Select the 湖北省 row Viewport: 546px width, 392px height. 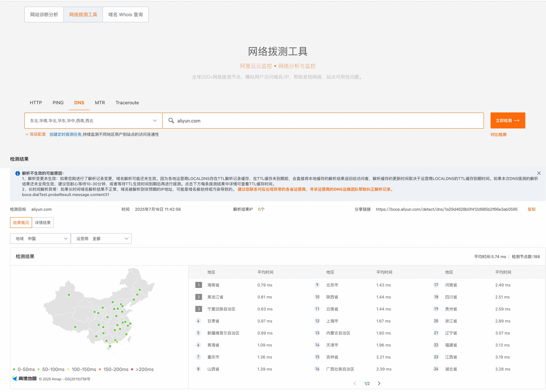[x=486, y=369]
